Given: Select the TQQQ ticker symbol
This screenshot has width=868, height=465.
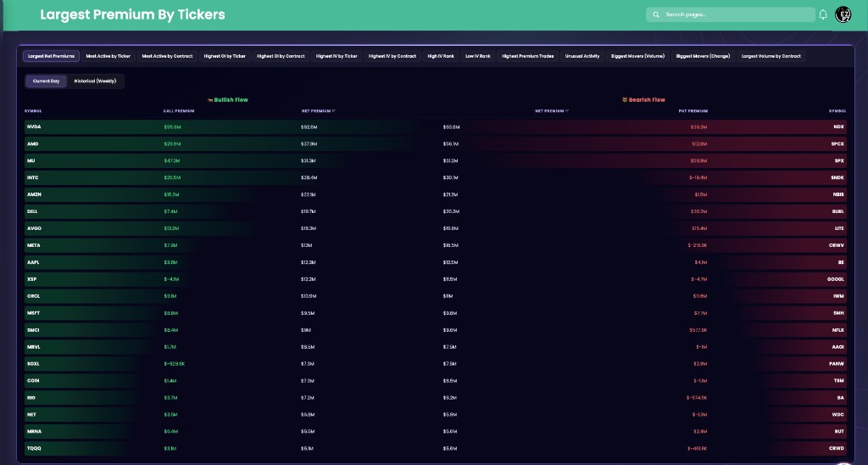Looking at the screenshot, I should [x=34, y=448].
